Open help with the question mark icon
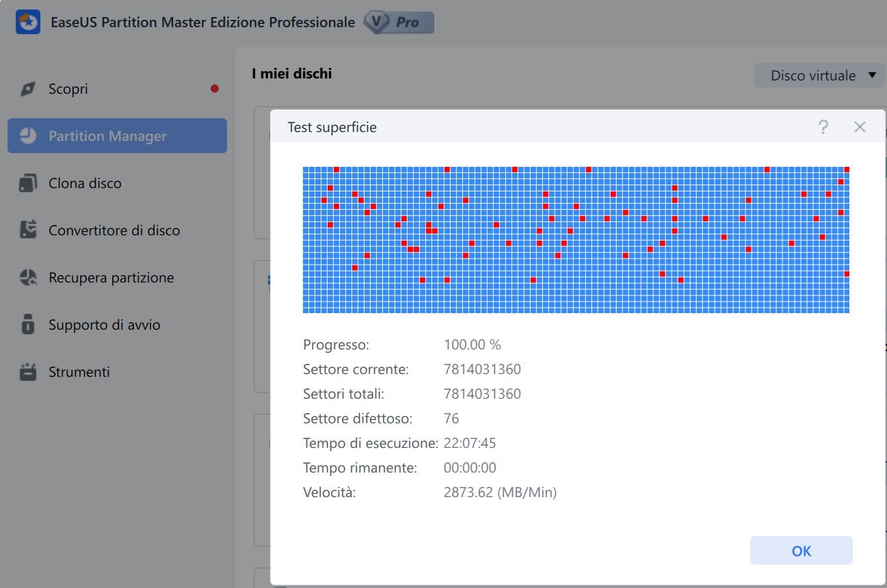Image resolution: width=887 pixels, height=588 pixels. coord(823,127)
